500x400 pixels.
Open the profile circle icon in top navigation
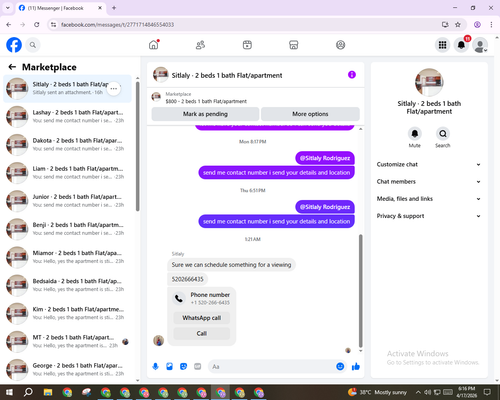(x=340, y=45)
